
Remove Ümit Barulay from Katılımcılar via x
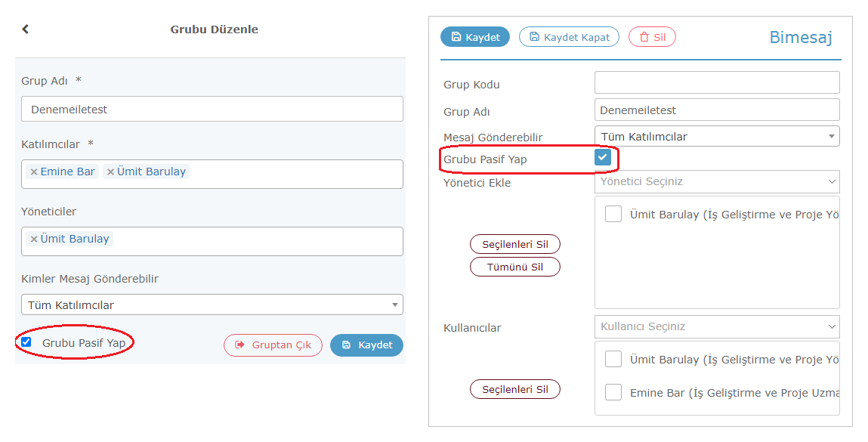pyautogui.click(x=111, y=172)
